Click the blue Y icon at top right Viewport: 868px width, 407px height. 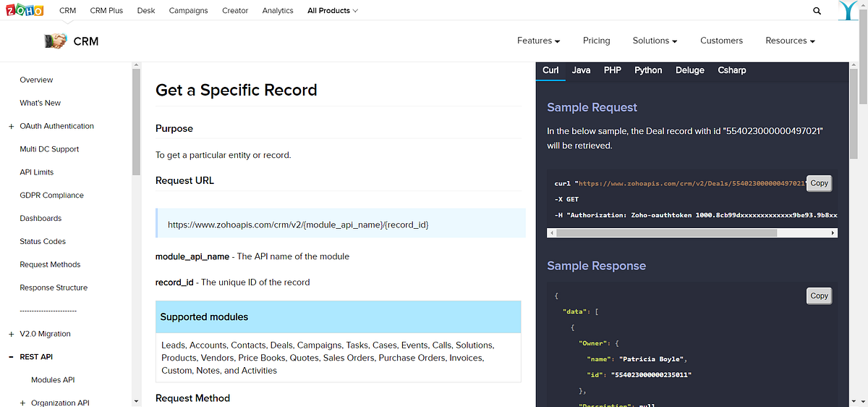pyautogui.click(x=848, y=11)
